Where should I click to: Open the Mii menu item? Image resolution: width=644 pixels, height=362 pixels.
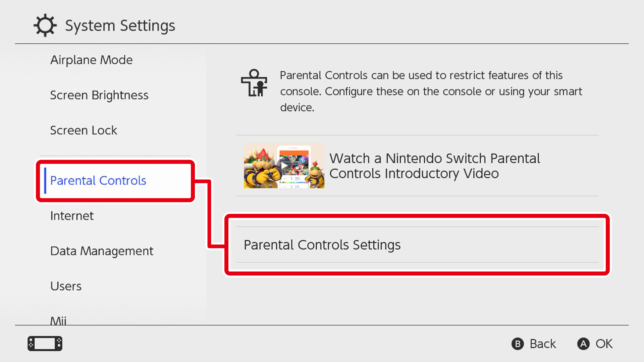point(58,320)
